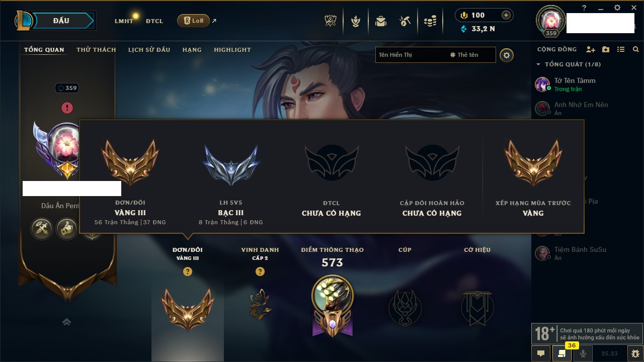Toggle the chat bubble panel at bottom
This screenshot has width=644, height=362.
pyautogui.click(x=541, y=353)
